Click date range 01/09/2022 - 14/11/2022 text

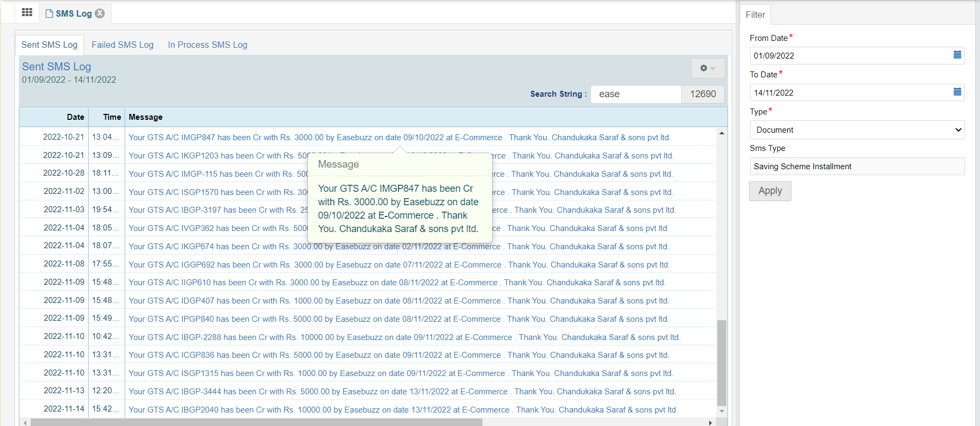69,80
